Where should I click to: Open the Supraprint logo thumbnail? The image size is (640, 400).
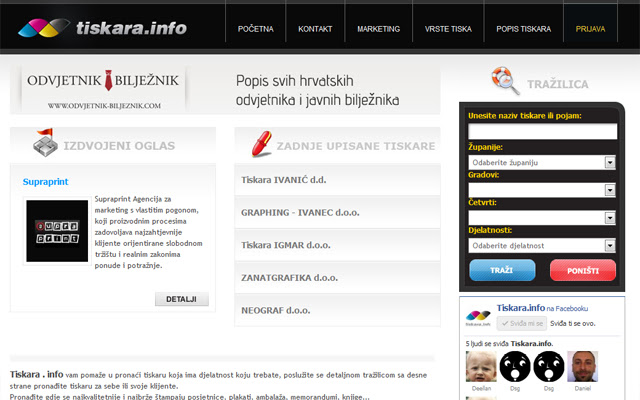coord(57,231)
